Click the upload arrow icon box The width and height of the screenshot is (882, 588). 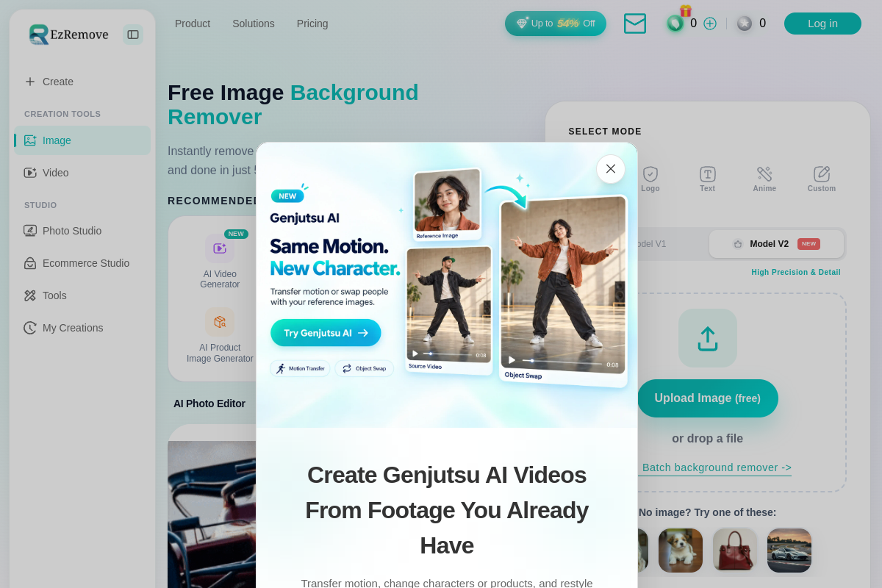click(708, 338)
